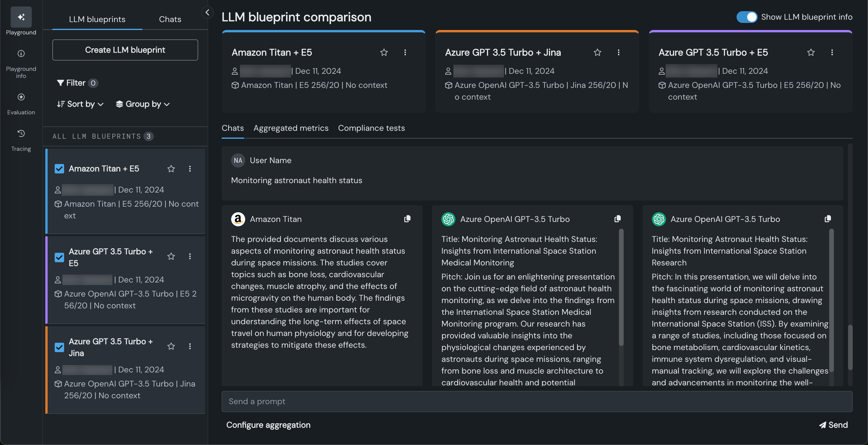Collapse the LLM blueprints side panel
Viewport: 868px width, 445px height.
tap(207, 12)
